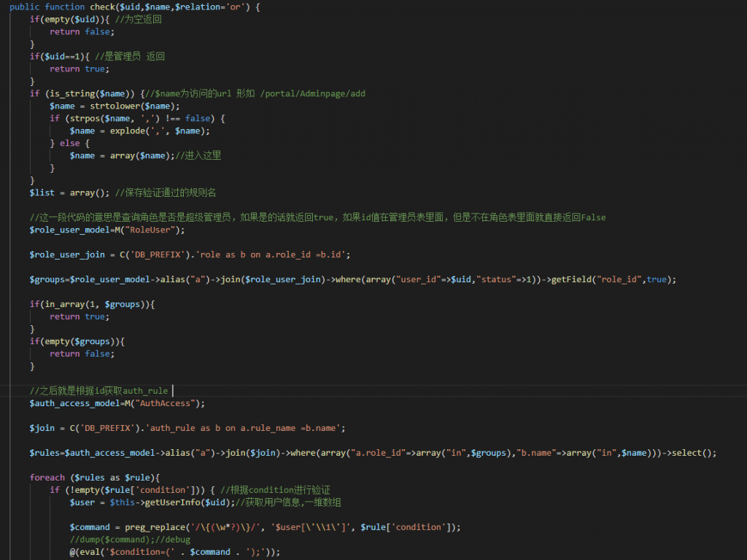This screenshot has height=560, width=747.
Task: Click the eval function call
Action: point(90,552)
